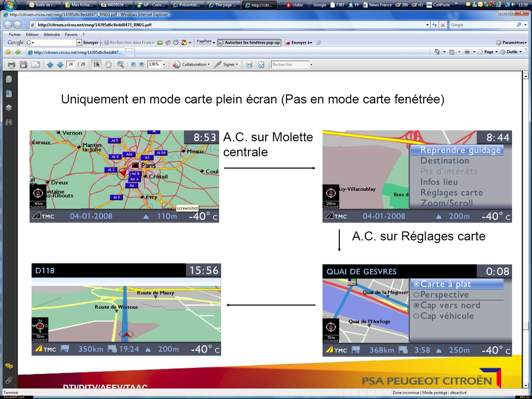Show the page thumbnails side panel
The height and width of the screenshot is (399, 532).
tap(9, 79)
